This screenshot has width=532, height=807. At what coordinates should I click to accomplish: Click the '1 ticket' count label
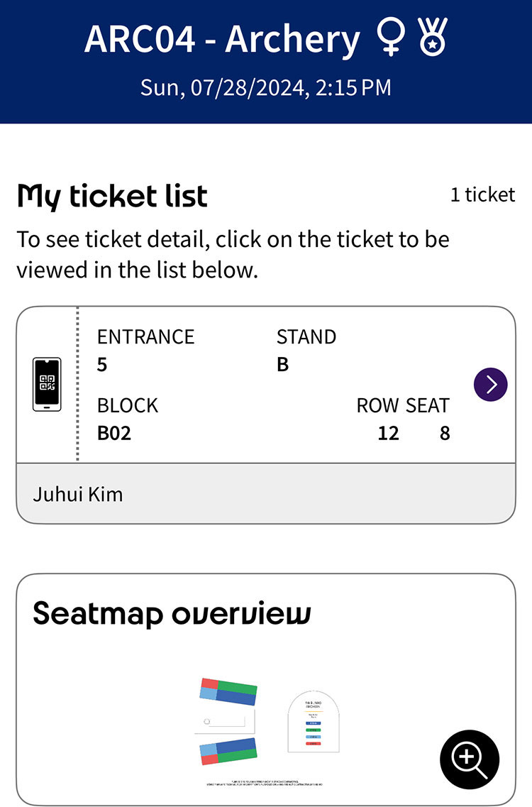point(482,194)
